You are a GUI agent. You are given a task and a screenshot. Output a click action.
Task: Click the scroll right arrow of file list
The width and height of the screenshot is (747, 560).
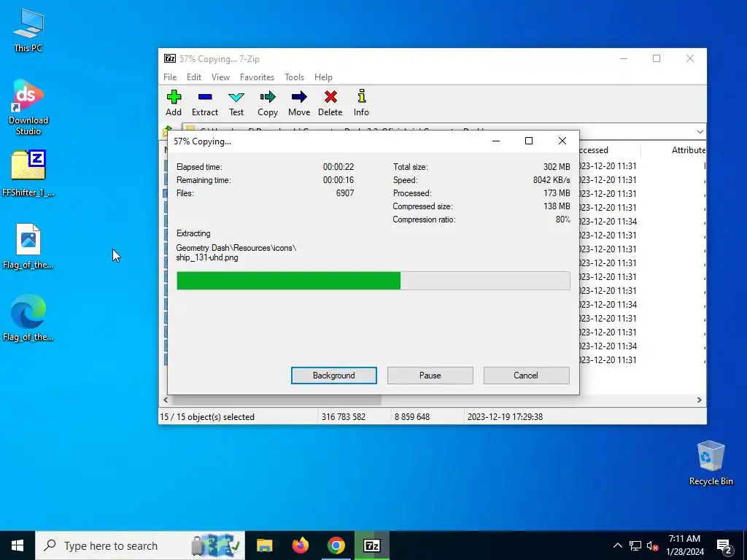700,400
